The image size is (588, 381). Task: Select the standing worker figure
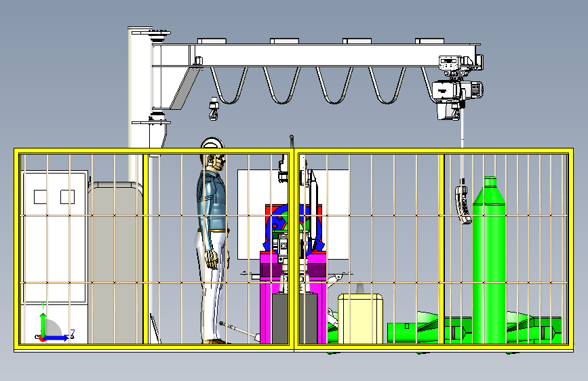click(212, 242)
